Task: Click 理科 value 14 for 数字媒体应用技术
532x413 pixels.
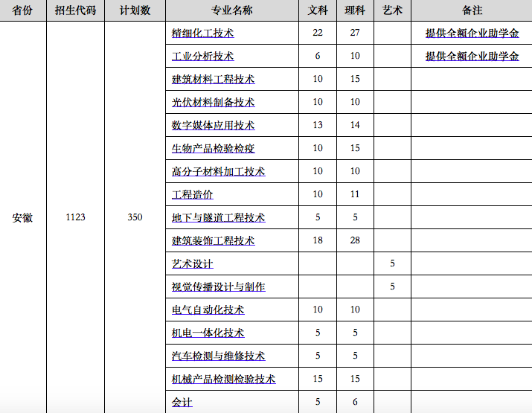Action: 355,125
